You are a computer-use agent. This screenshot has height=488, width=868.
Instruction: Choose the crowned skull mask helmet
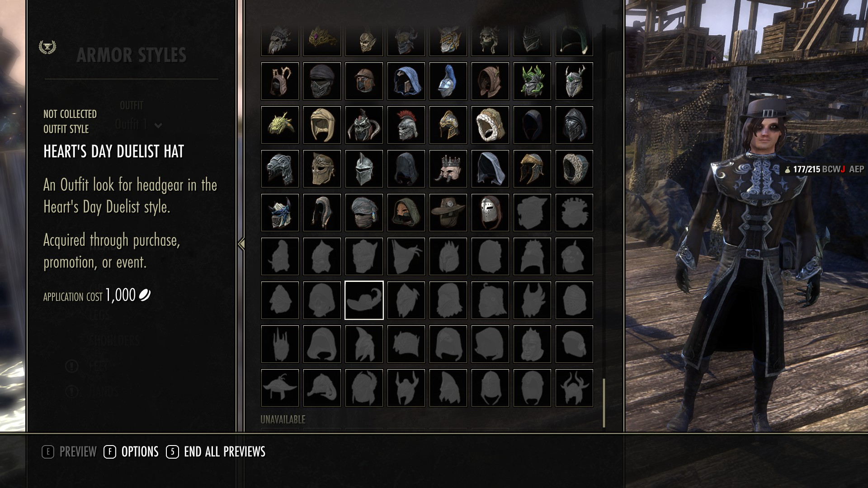(x=448, y=169)
